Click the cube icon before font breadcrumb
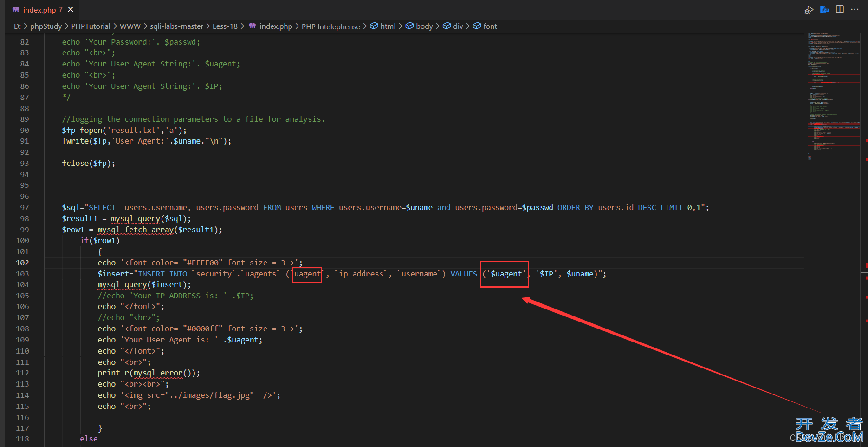The height and width of the screenshot is (447, 868). pyautogui.click(x=477, y=26)
